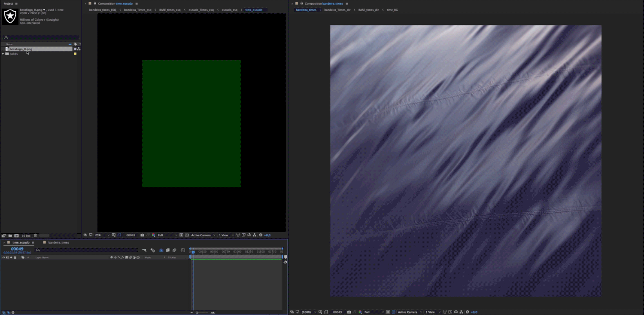Toggle viewer lock on time_escudo composition
Viewport: 644px width, 315px height.
click(x=94, y=3)
